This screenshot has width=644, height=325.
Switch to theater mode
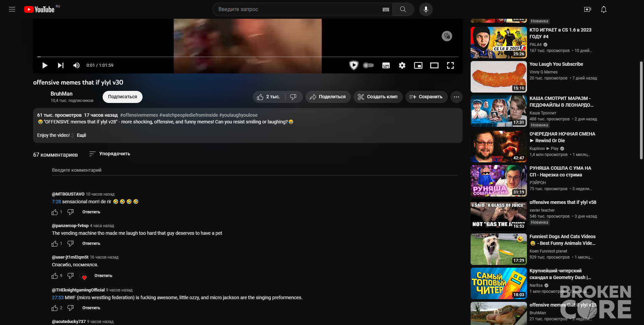434,65
